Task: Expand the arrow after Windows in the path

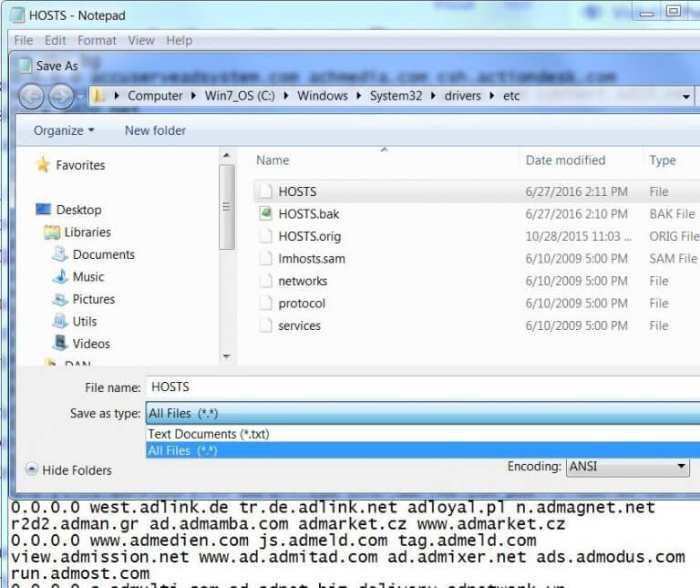Action: (358, 96)
